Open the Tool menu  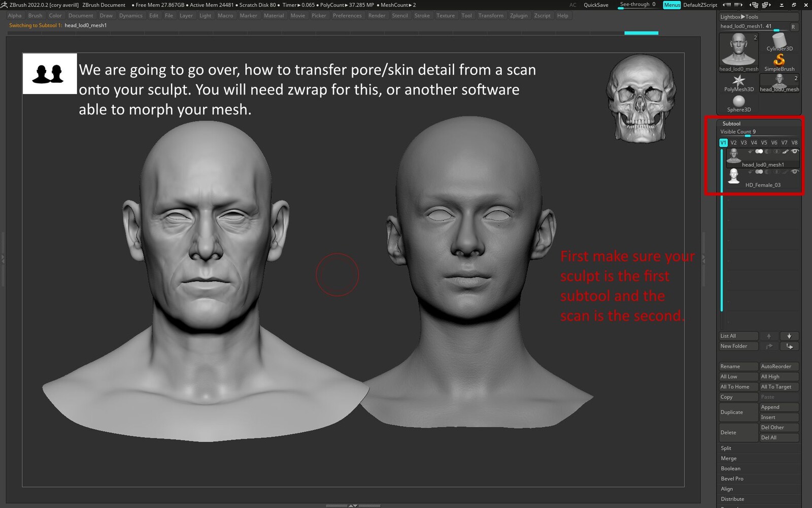coord(466,16)
